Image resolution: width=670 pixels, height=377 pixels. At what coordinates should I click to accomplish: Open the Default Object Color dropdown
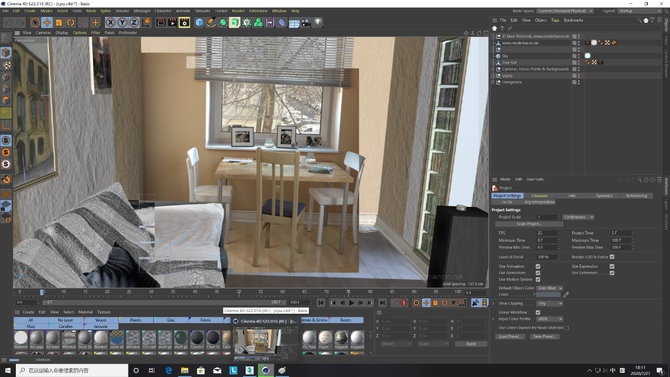(x=550, y=288)
